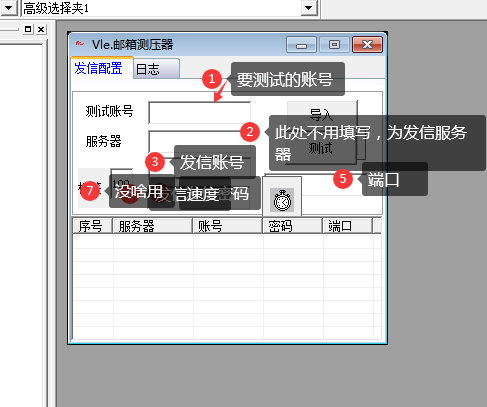Click the red number 7 annotation badge
487x407 pixels.
(89, 191)
